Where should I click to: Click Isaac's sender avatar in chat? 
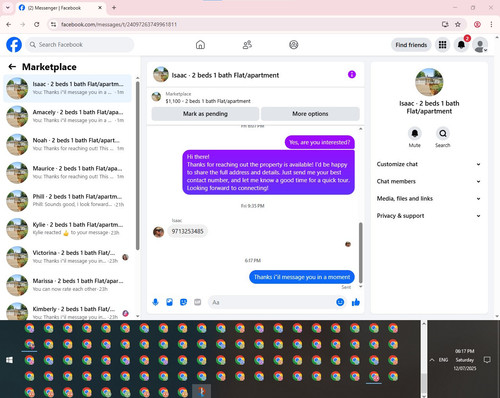tap(158, 232)
